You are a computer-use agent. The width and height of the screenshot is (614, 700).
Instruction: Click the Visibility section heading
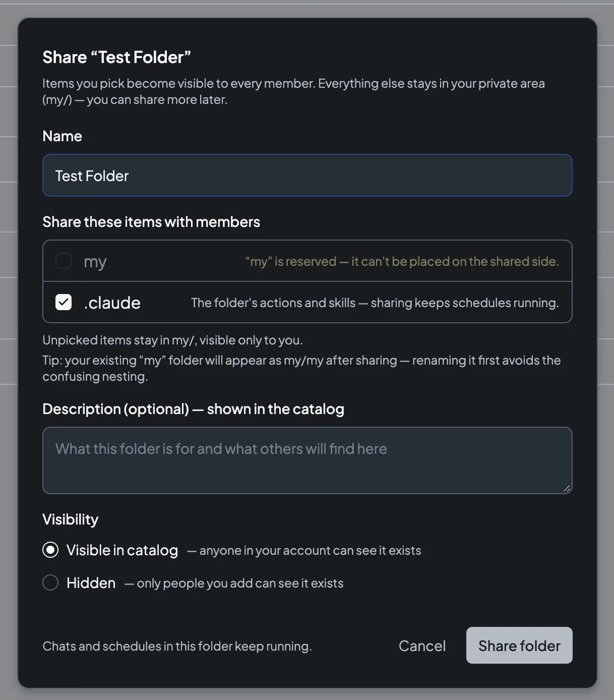(70, 519)
